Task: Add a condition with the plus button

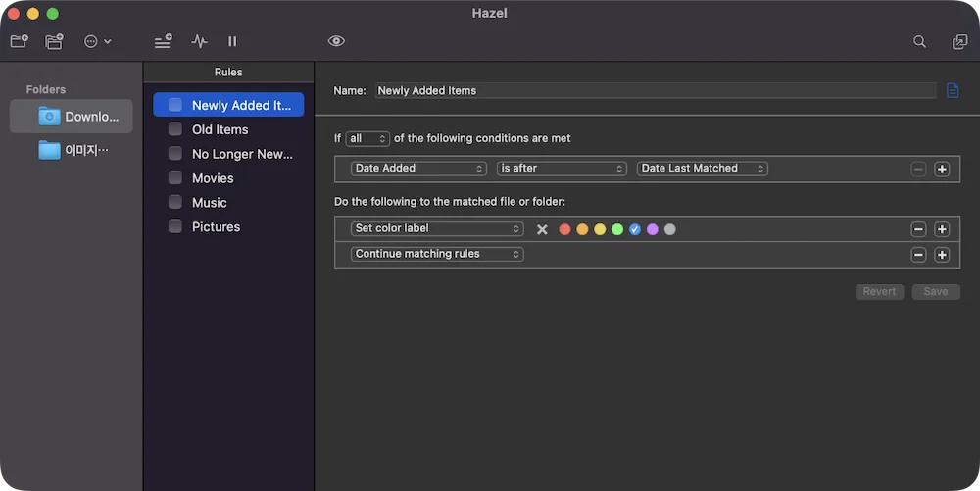Action: tap(942, 169)
